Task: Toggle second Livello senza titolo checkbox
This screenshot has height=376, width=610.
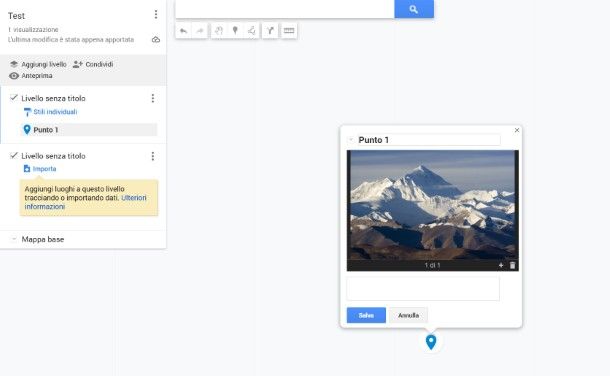Action: 14,156
